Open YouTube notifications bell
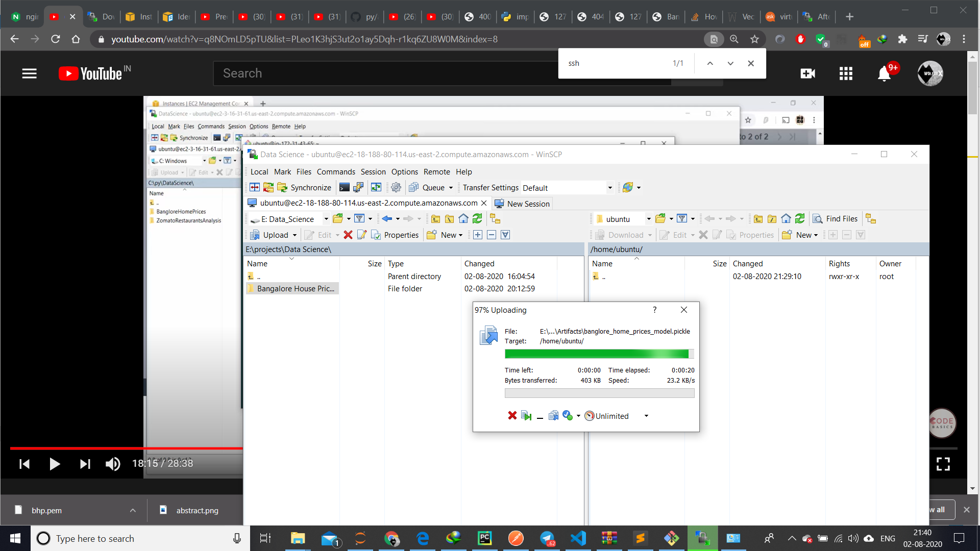This screenshot has height=551, width=980. (884, 74)
